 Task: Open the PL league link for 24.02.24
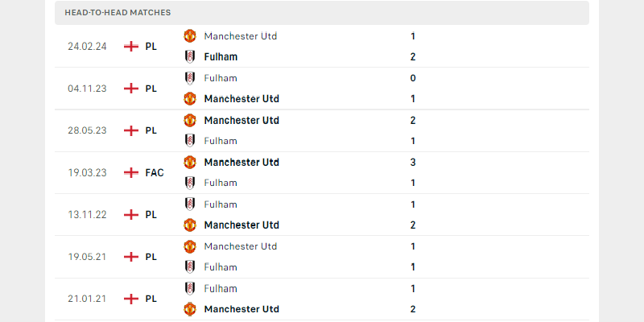click(151, 47)
